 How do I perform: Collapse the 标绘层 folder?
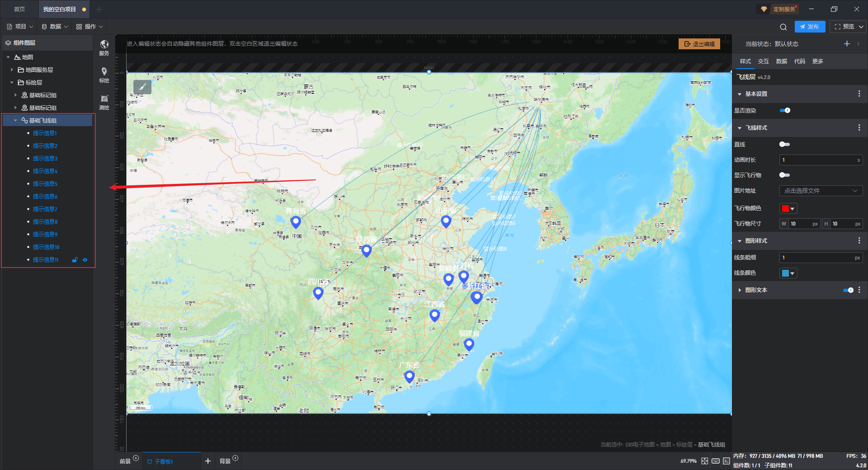coord(12,83)
